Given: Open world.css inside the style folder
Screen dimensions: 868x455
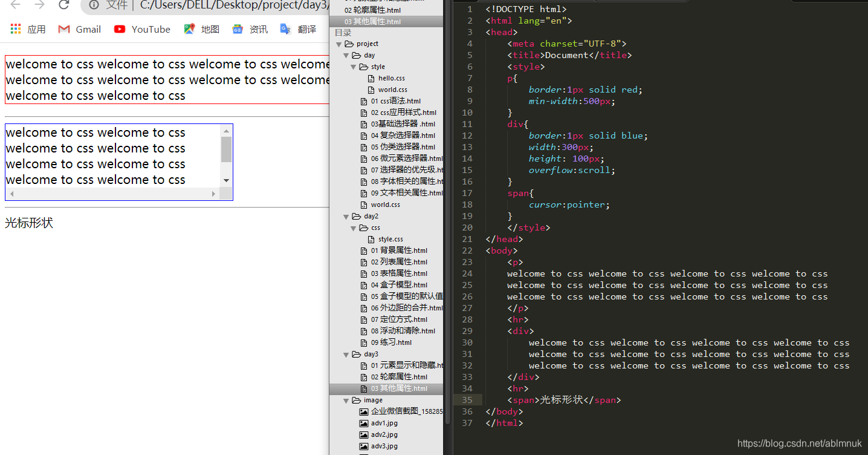Looking at the screenshot, I should pos(392,90).
